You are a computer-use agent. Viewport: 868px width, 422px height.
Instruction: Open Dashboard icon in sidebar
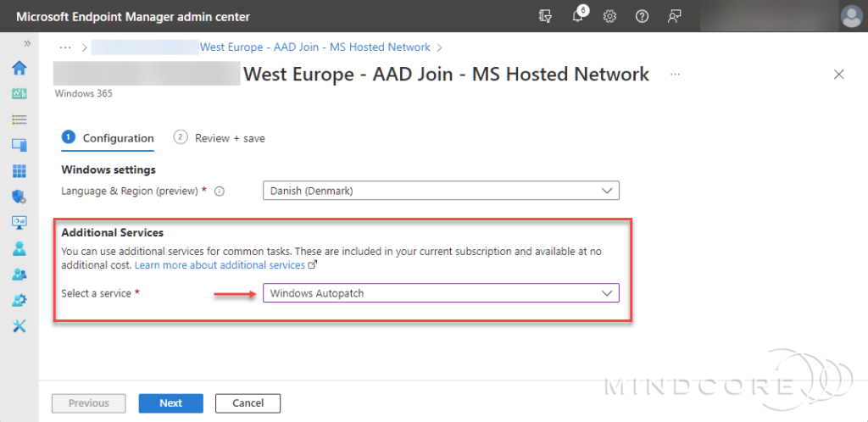19,94
